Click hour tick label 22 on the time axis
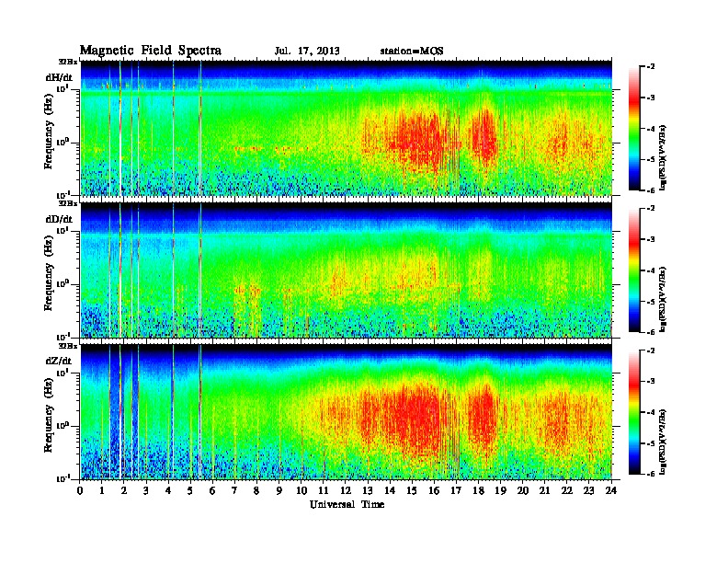 (567, 491)
